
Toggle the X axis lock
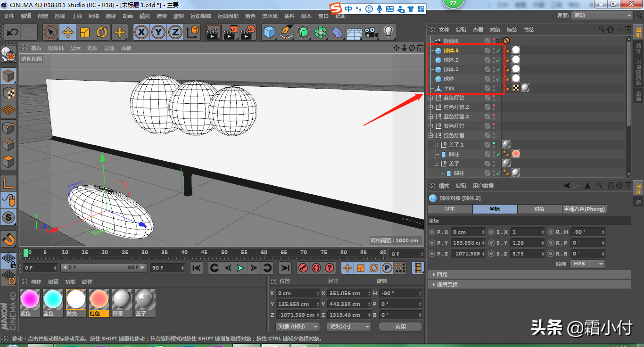click(141, 33)
